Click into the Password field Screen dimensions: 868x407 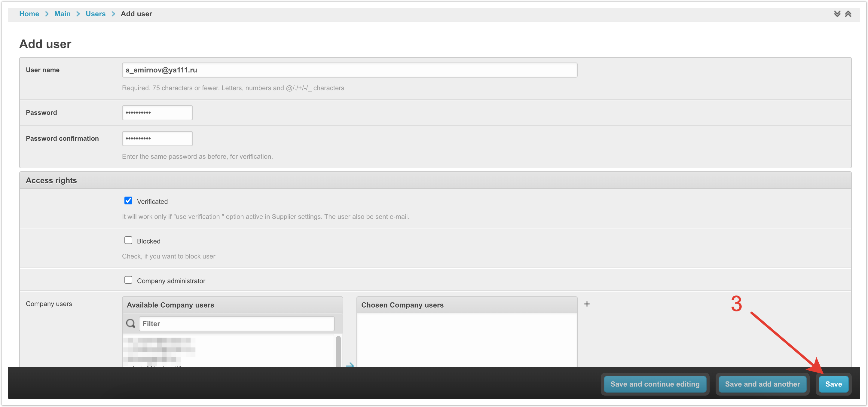[x=157, y=112]
